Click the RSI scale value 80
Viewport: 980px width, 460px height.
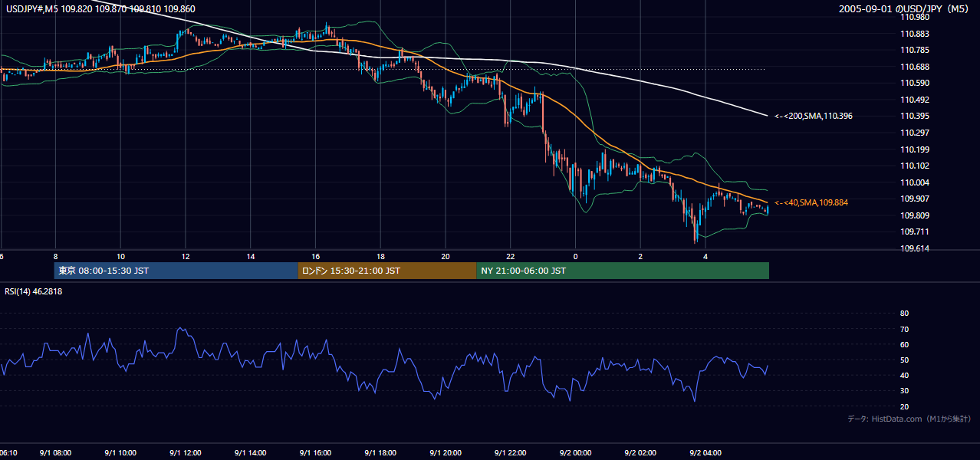coord(904,314)
